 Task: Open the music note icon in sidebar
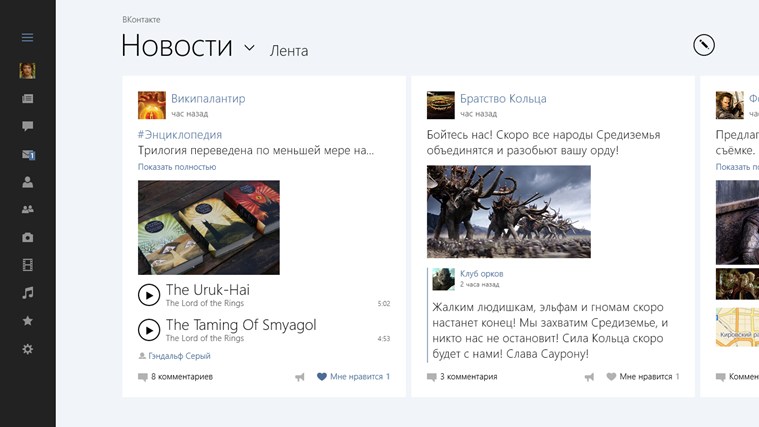tap(28, 292)
